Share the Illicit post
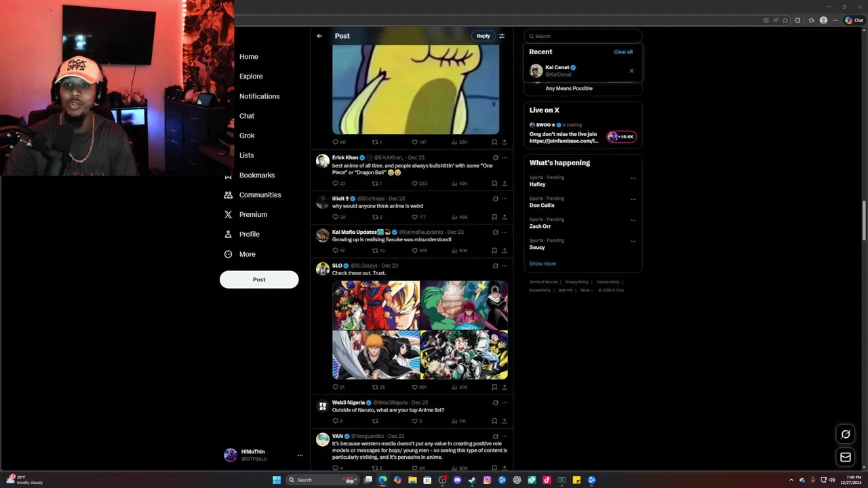 pyautogui.click(x=504, y=217)
